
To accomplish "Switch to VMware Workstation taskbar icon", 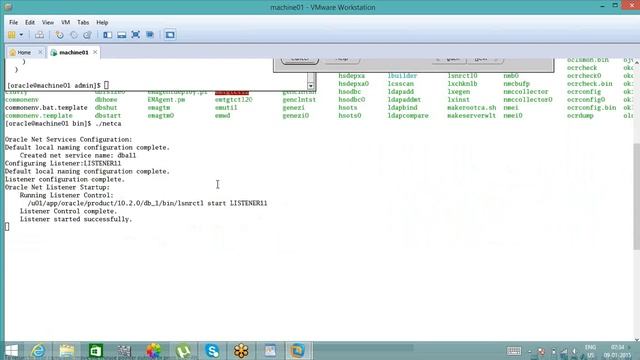I will pos(297,351).
